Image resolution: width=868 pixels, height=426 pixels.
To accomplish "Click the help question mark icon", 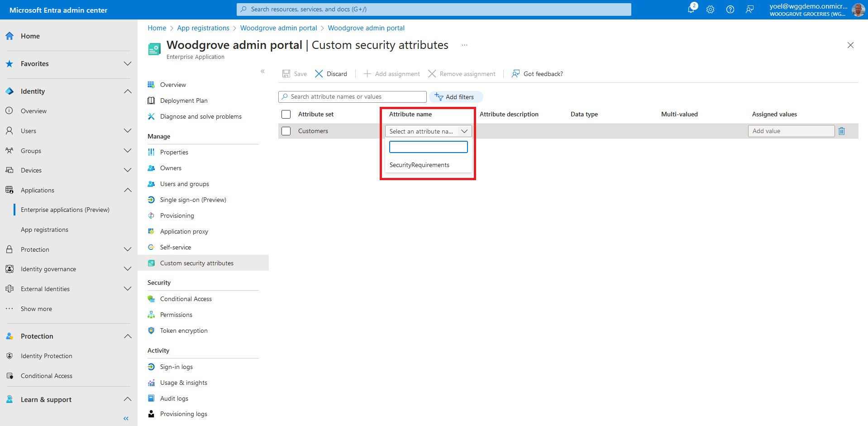I will [730, 10].
